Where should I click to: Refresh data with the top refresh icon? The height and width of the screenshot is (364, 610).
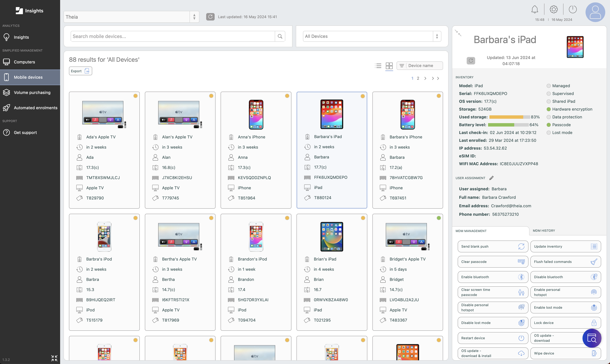(x=210, y=17)
